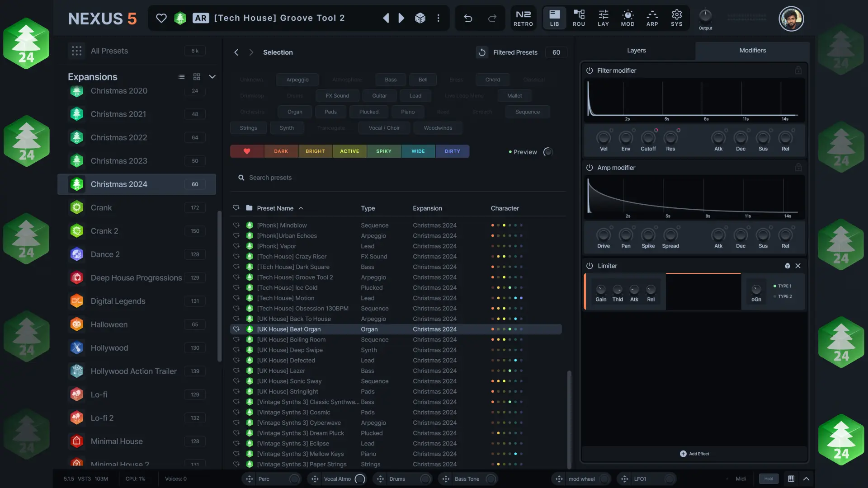Favorite the current preset with heart icon

click(x=161, y=18)
